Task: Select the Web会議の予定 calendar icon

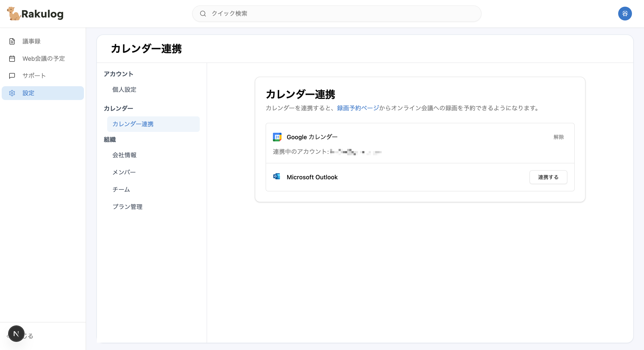Action: pyautogui.click(x=12, y=58)
